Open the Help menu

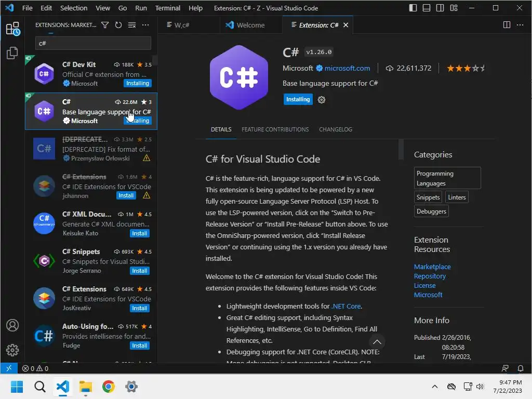(x=195, y=8)
